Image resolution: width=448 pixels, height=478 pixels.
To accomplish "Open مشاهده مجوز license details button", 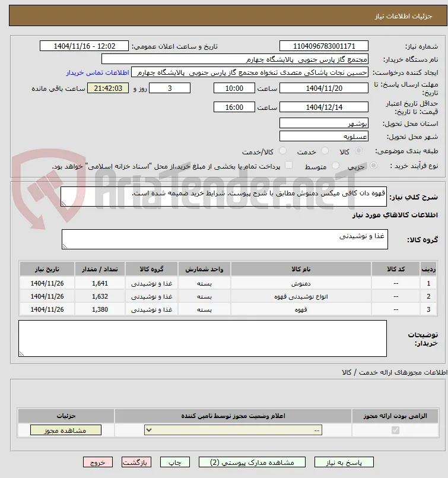I will 65,430.
